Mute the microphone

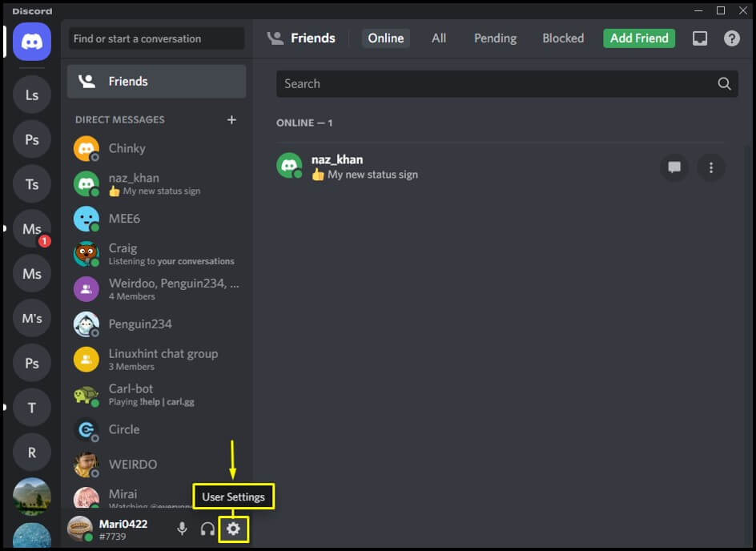coord(183,529)
